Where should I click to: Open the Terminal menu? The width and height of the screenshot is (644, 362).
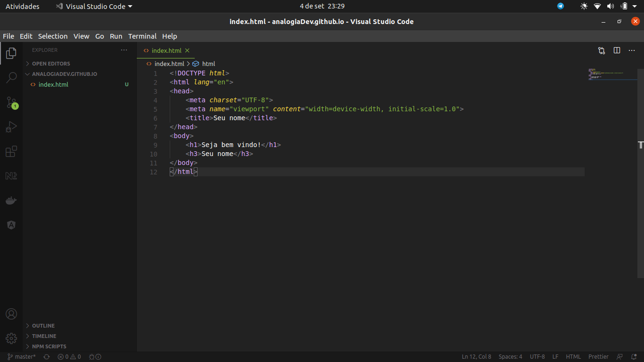pyautogui.click(x=142, y=36)
